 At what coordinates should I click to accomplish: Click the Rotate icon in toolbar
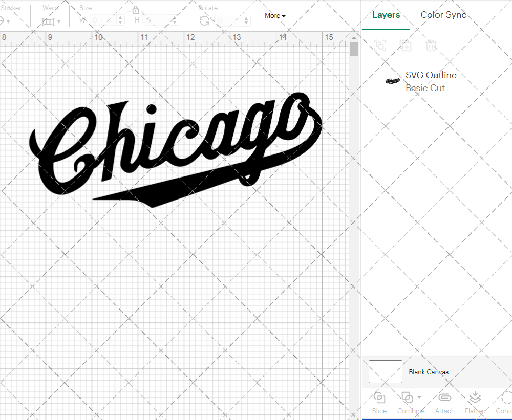click(x=204, y=20)
